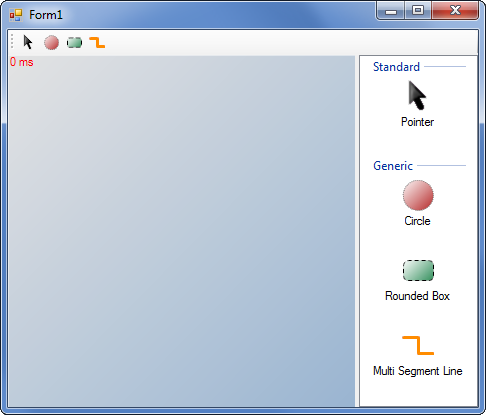The width and height of the screenshot is (486, 415).
Task: Click the Circle text label
Action: [417, 221]
